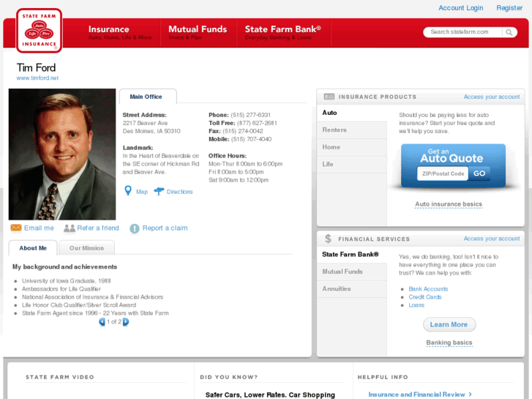Click the Register link

509,8
